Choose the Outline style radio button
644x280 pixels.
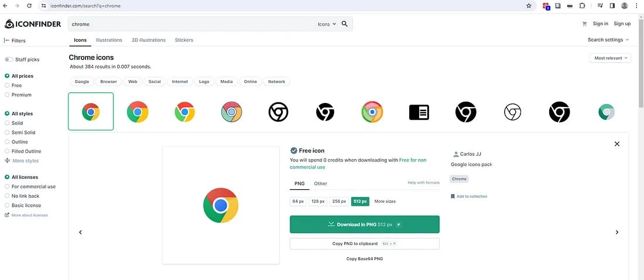tap(7, 142)
